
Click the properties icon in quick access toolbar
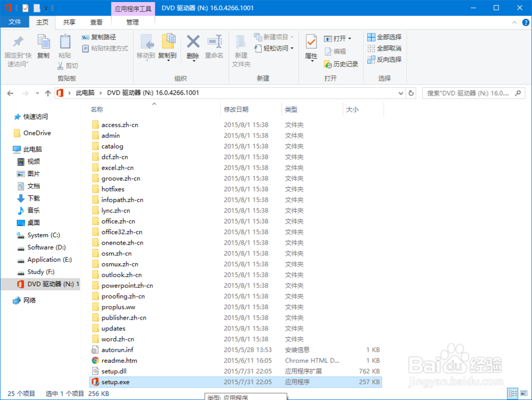point(26,8)
